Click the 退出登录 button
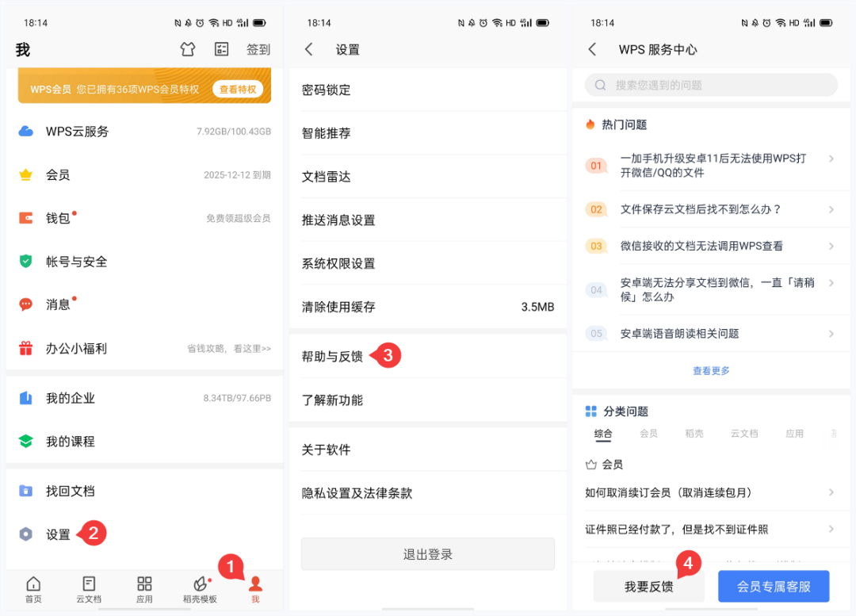Viewport: 856px width, 616px height. click(428, 554)
